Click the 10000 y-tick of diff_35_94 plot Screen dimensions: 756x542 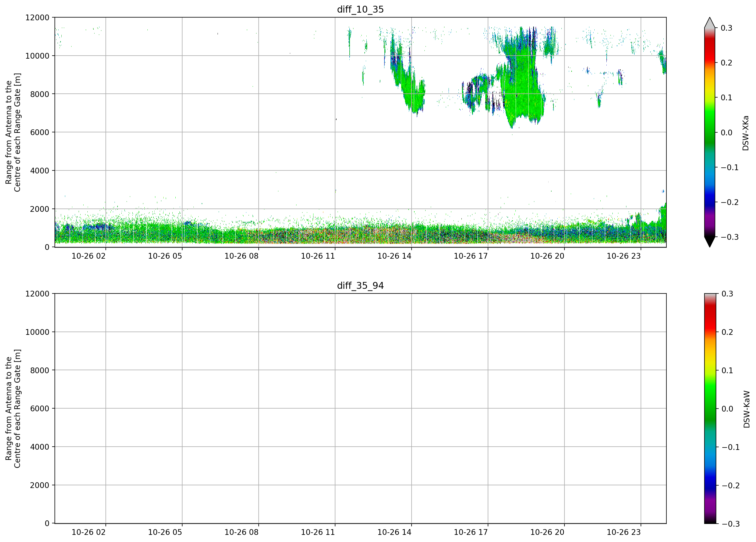tap(37, 332)
